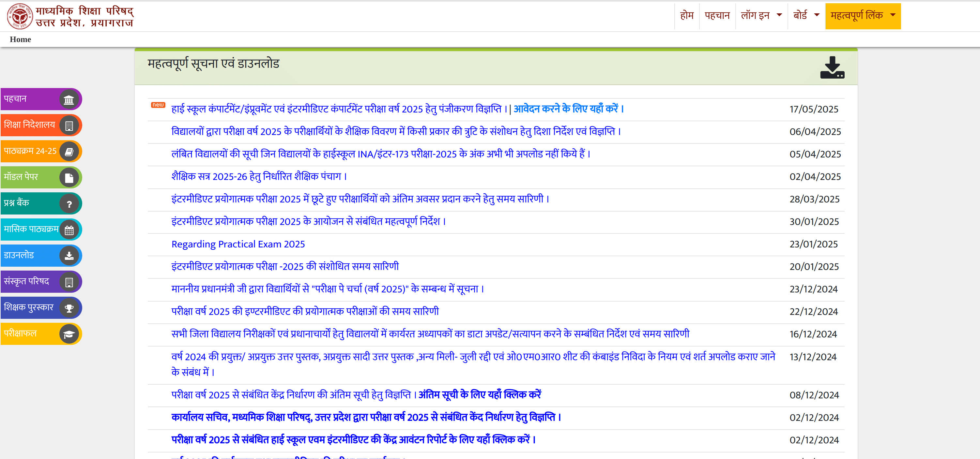This screenshot has width=980, height=459.
Task: Open शैक्षिक सत्र 2025-26 शैक्षिक पंचाग link
Action: 259,176
